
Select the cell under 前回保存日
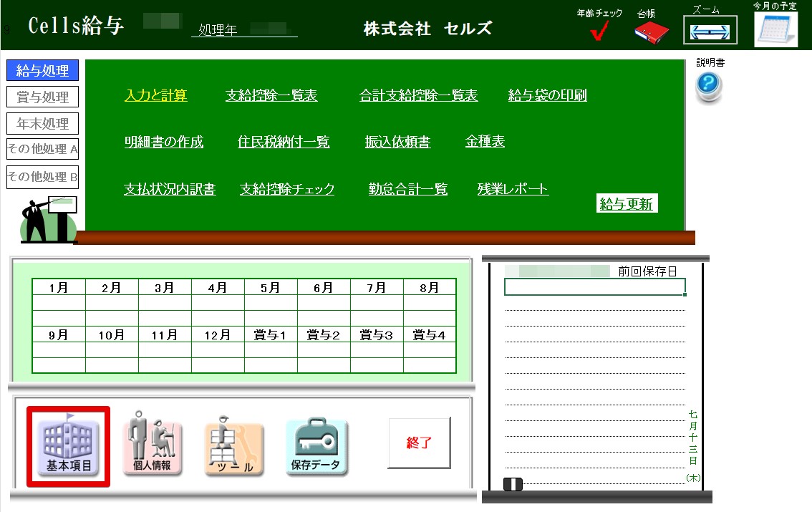click(x=594, y=287)
